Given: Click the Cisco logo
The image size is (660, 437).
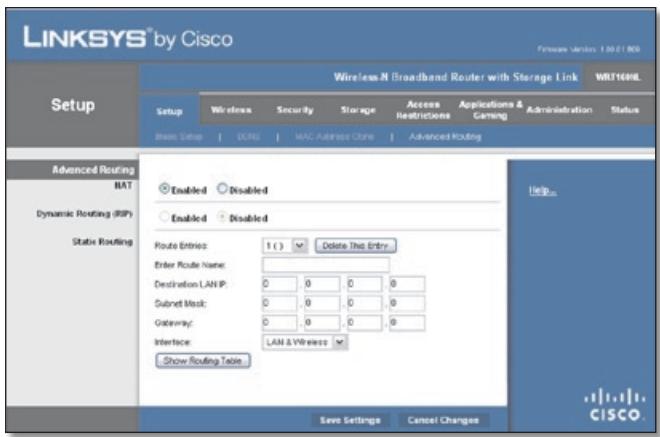Looking at the screenshot, I should point(615,405).
